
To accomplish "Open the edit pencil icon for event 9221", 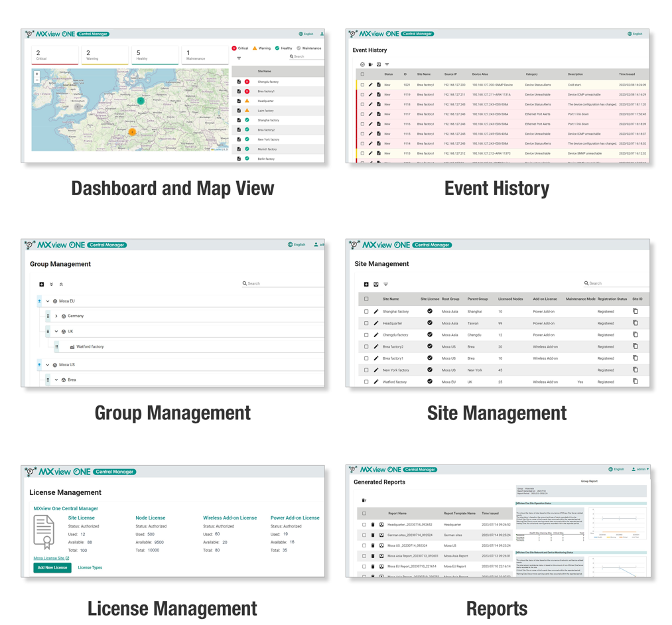I will coord(370,84).
